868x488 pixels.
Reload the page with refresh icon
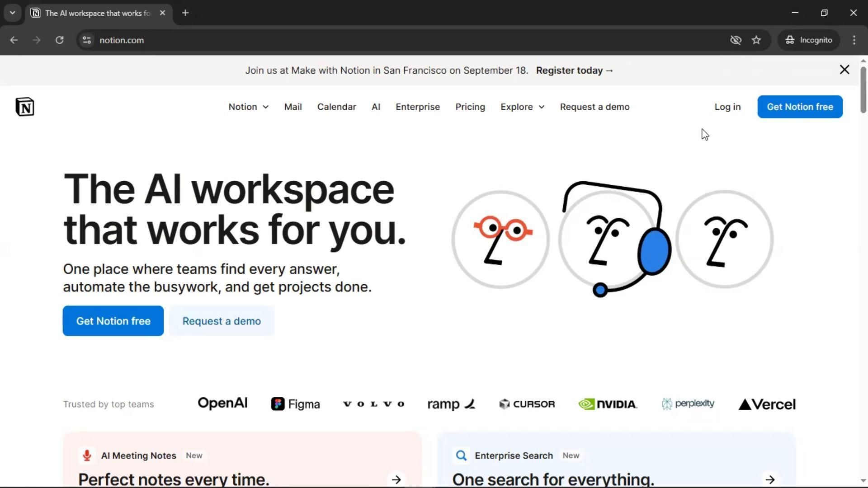point(59,40)
